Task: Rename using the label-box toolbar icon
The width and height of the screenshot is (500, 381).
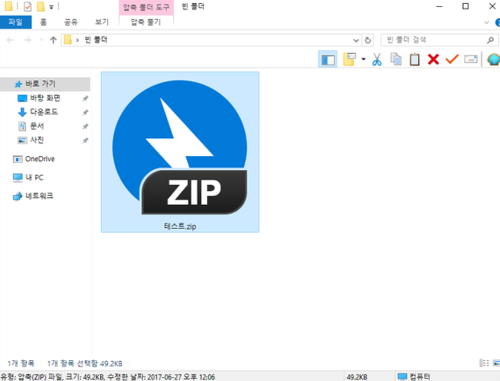Action: point(471,59)
